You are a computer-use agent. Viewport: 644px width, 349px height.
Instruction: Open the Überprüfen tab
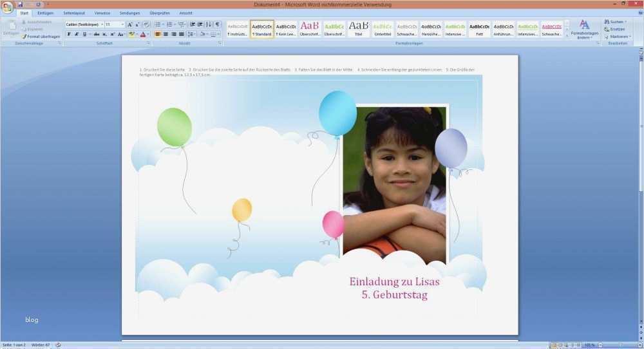click(160, 13)
